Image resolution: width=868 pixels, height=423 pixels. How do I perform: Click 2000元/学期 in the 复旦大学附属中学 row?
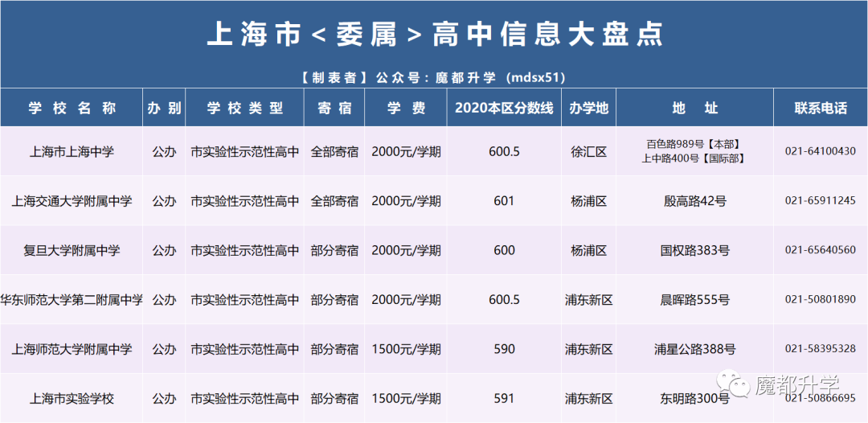pyautogui.click(x=407, y=250)
